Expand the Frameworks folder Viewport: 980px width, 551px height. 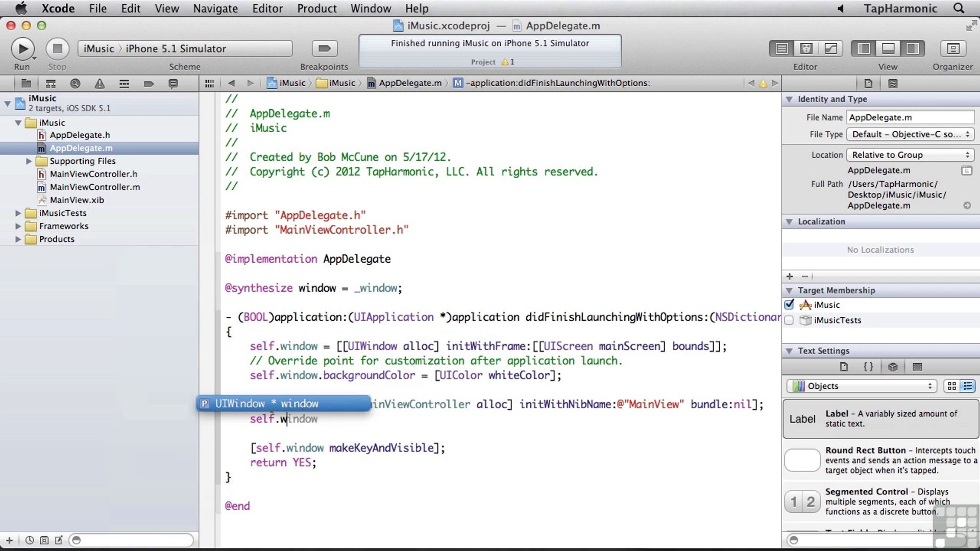18,226
